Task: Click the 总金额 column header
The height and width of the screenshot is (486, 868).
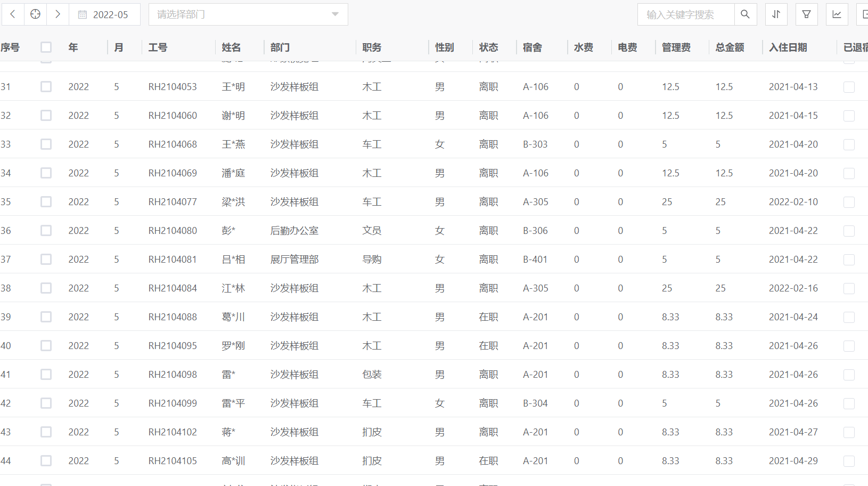Action: [730, 47]
